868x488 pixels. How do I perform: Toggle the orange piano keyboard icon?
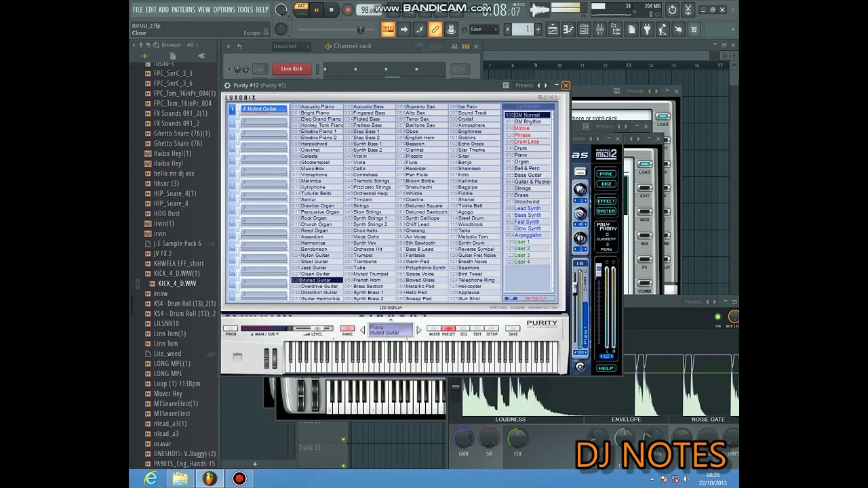point(388,29)
